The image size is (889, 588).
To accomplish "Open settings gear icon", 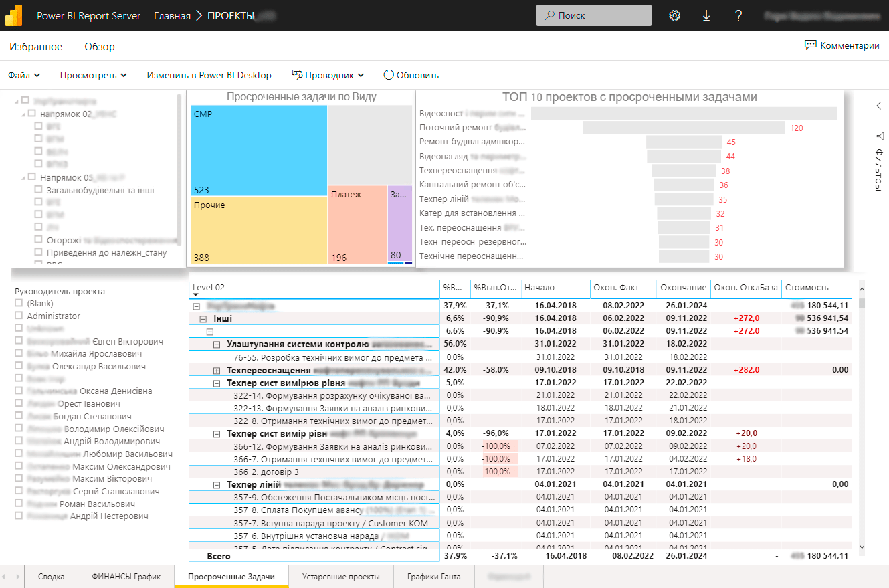I will coord(674,15).
